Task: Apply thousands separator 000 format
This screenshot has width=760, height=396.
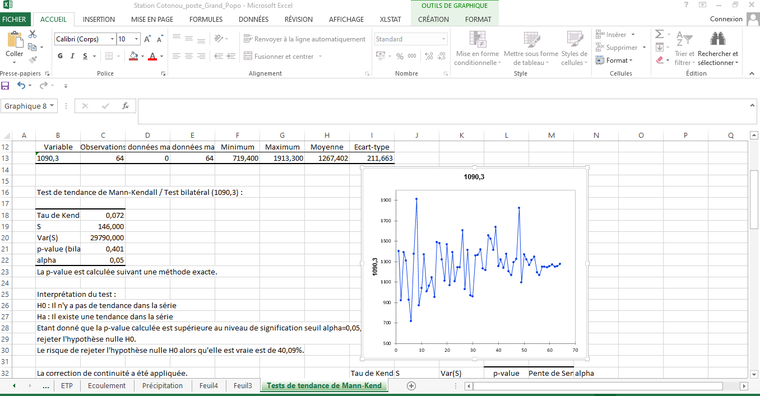Action: click(412, 56)
